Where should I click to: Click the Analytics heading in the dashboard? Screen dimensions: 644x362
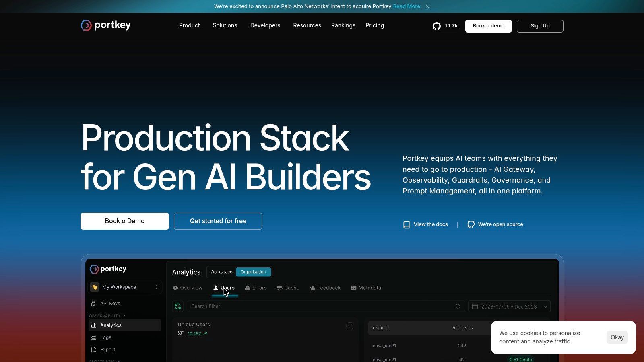pos(186,272)
